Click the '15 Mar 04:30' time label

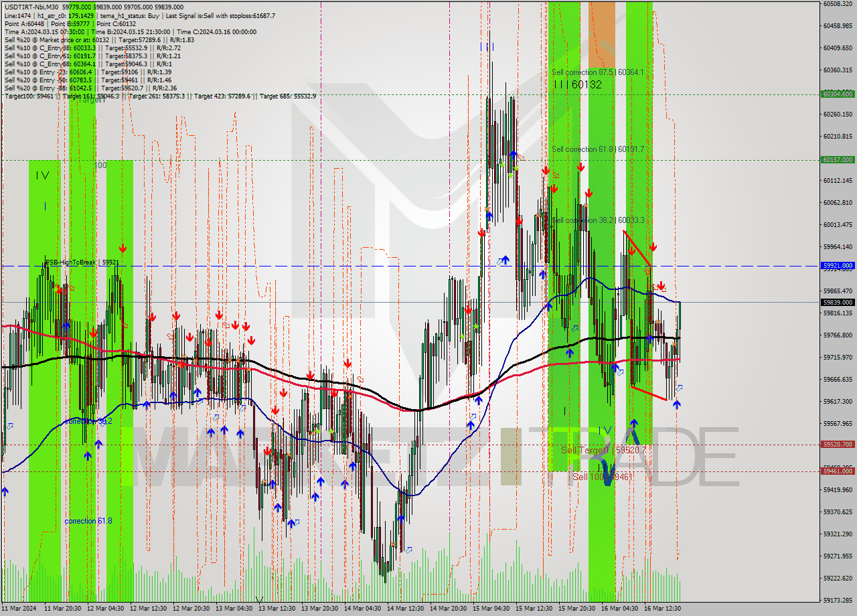[x=491, y=609]
